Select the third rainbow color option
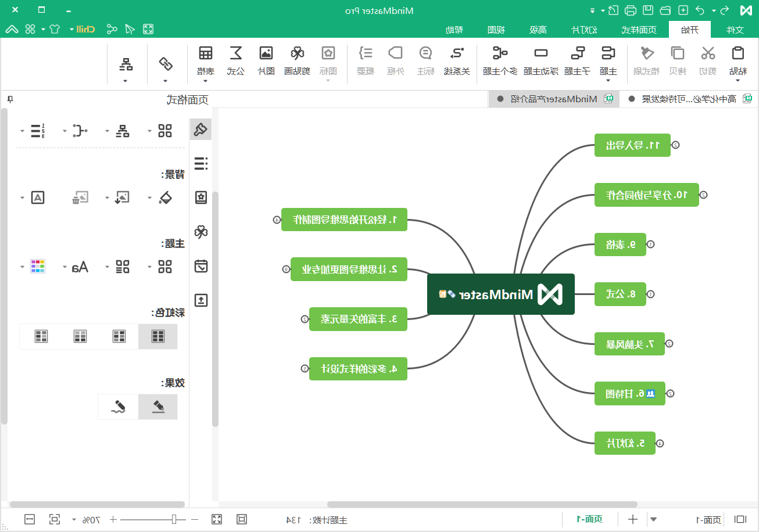This screenshot has height=532, width=759. click(x=80, y=336)
